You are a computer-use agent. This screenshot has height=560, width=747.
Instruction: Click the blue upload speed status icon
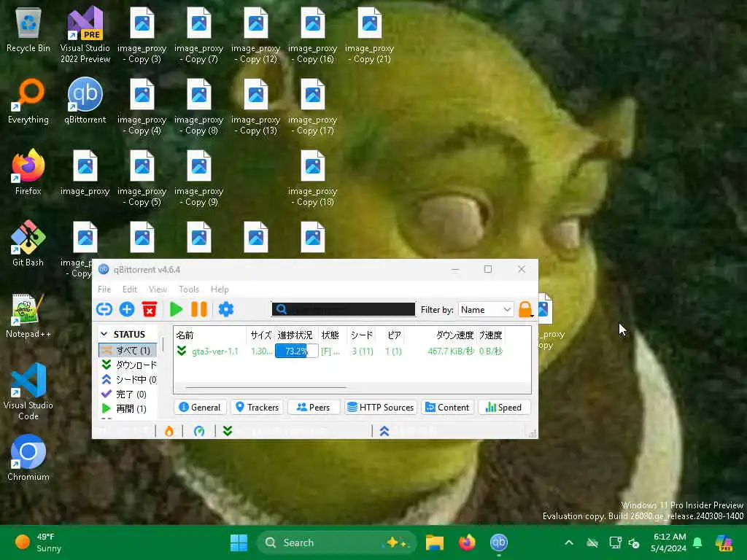click(x=384, y=431)
